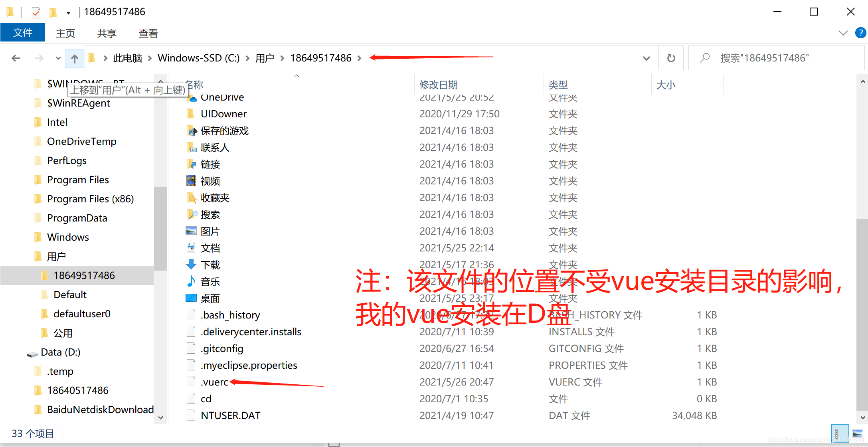This screenshot has height=447, width=868.
Task: Select the Windows folder in the tree
Action: coord(68,237)
